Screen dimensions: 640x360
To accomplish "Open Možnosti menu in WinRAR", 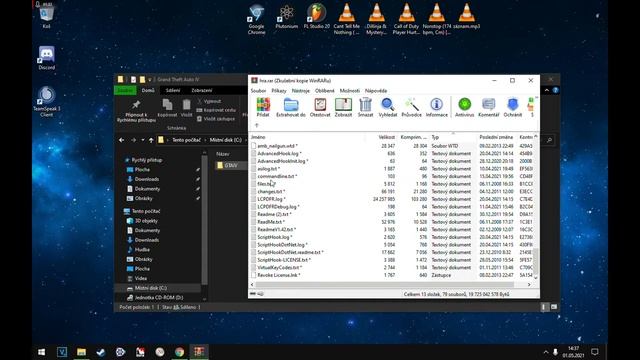I will (350, 91).
